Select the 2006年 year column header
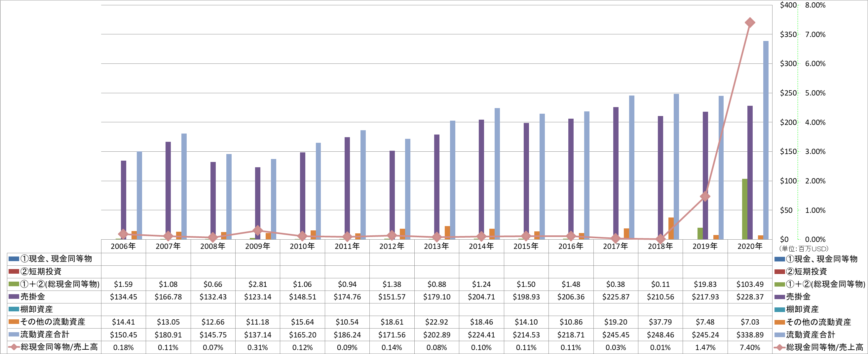Viewport: 868px width, 354px height. click(123, 246)
